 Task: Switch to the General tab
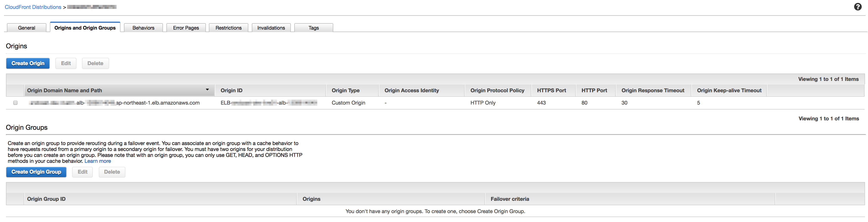click(x=26, y=28)
